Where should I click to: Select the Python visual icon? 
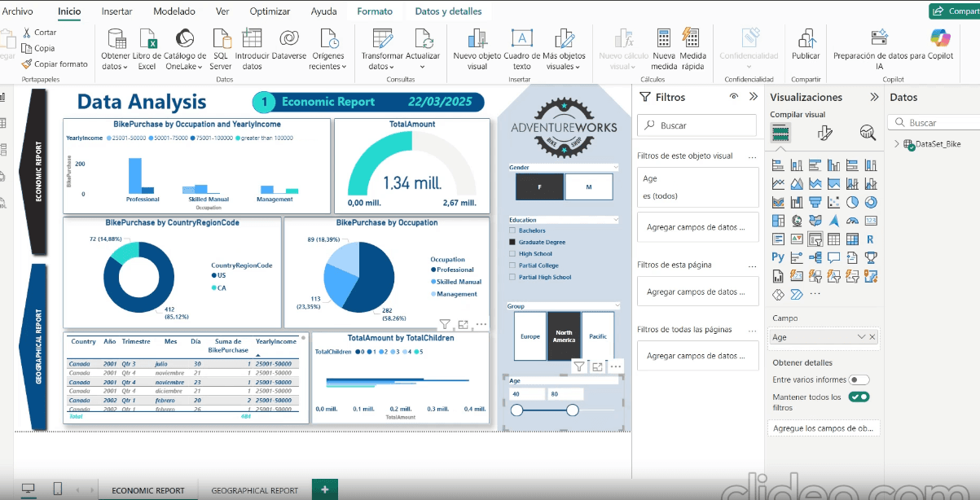tap(777, 257)
